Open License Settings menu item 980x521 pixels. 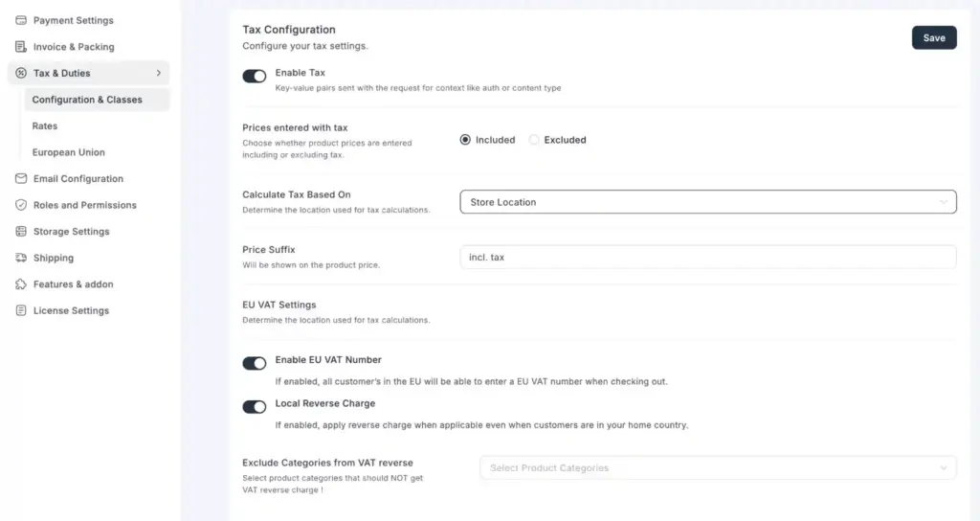click(71, 310)
